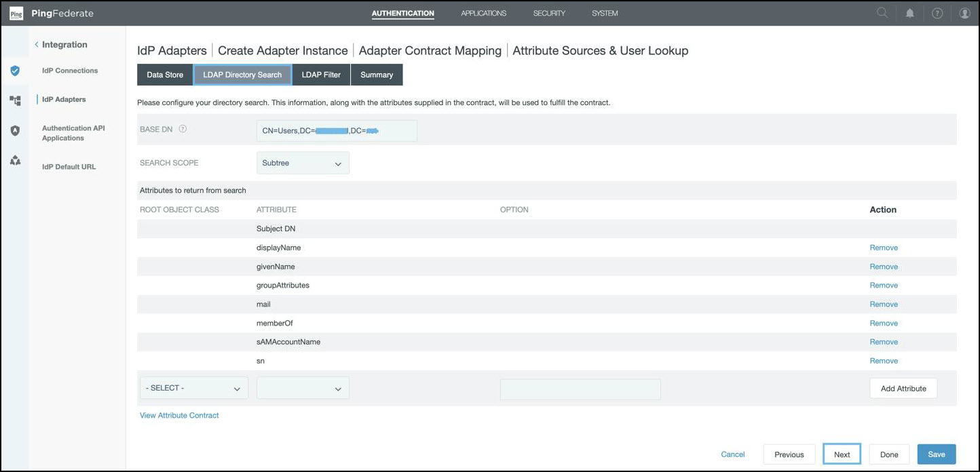Viewport: 980px width, 472px height.
Task: Open the notifications bell icon
Action: 909,13
